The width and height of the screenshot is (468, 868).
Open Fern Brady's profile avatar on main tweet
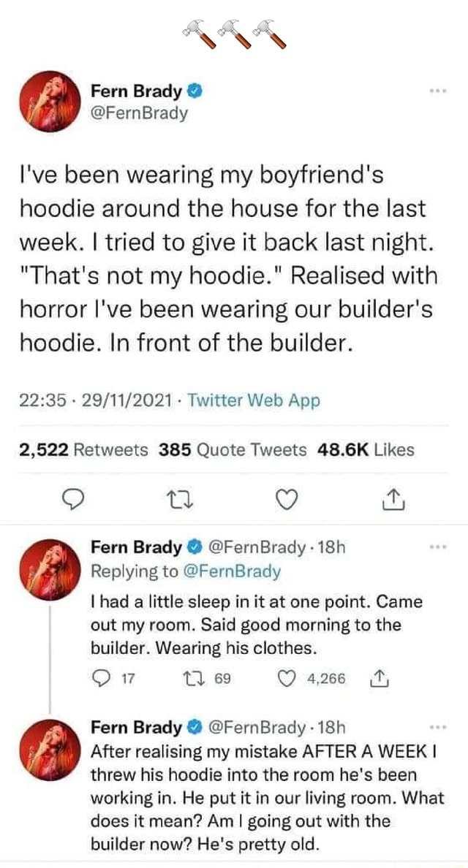coord(50,101)
